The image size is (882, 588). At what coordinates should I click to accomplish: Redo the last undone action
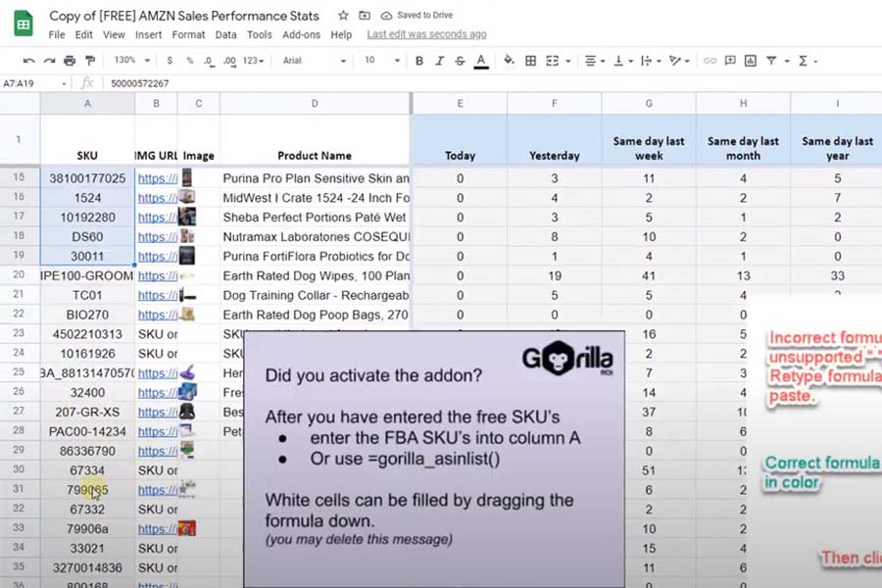pyautogui.click(x=50, y=61)
